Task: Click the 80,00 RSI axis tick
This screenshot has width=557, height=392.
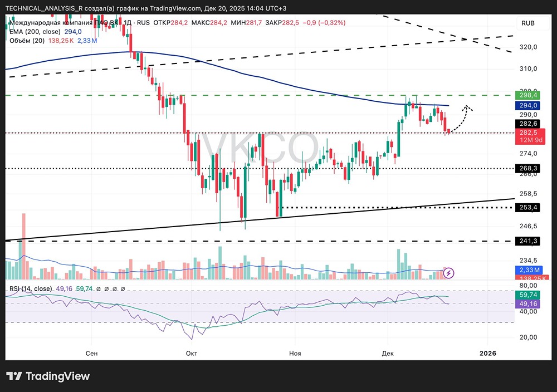Action: click(528, 286)
